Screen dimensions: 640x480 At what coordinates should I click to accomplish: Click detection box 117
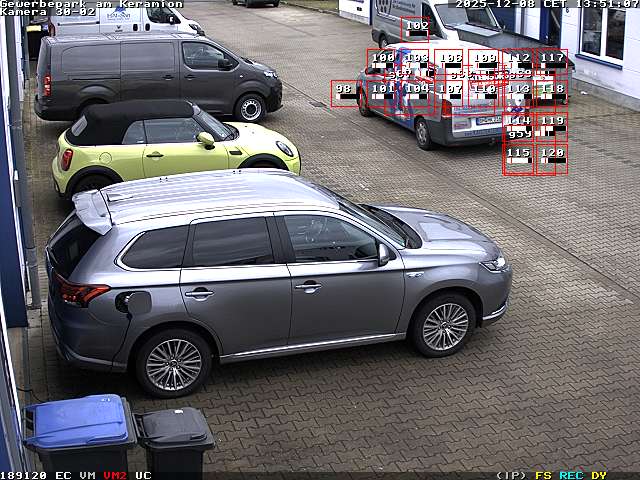click(x=551, y=61)
